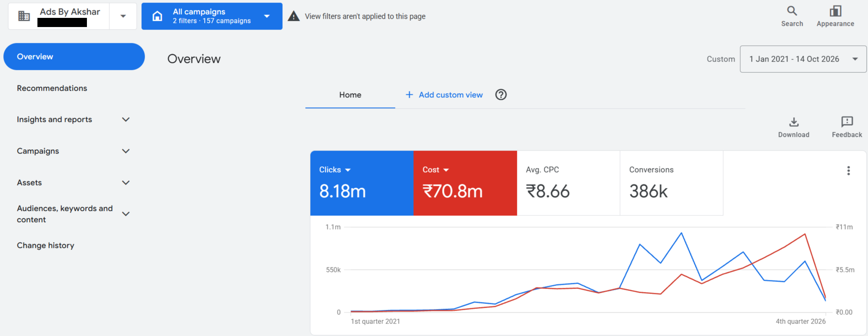The image size is (868, 336).
Task: Open the scorecard three-dot menu
Action: point(848,170)
